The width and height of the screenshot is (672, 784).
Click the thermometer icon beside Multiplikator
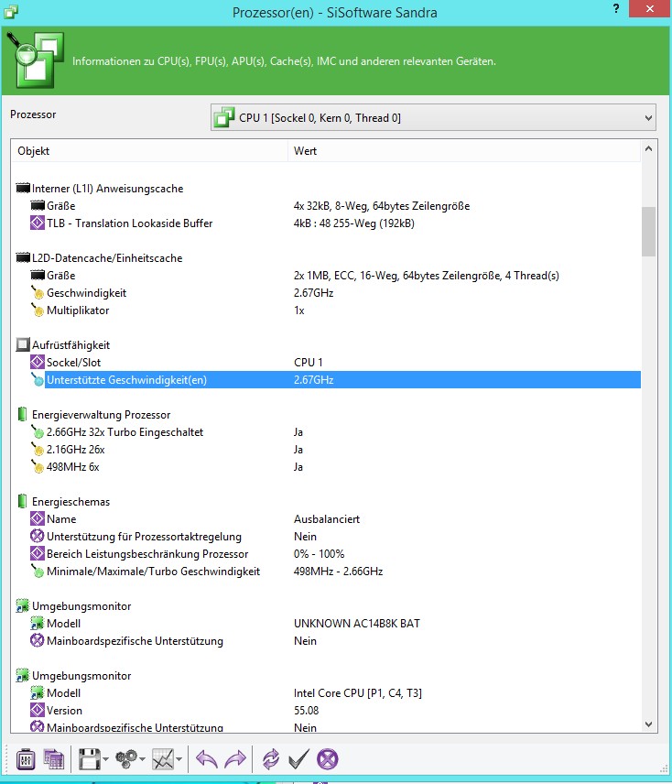[38, 310]
